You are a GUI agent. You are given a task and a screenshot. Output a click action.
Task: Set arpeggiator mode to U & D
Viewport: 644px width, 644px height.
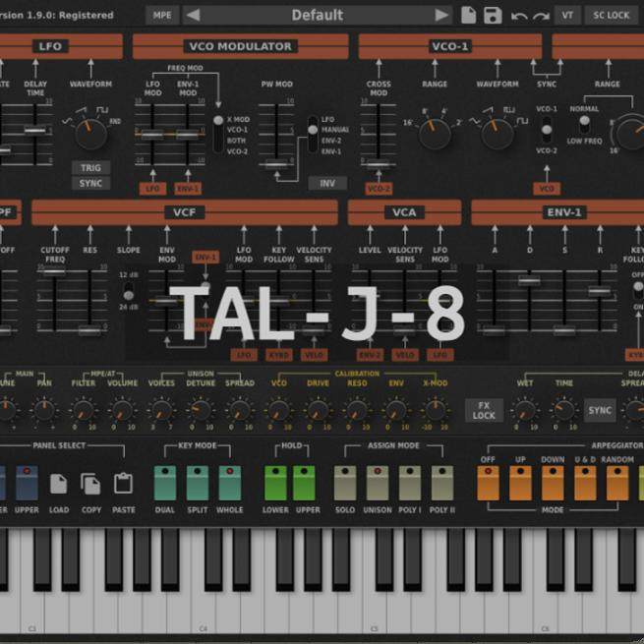click(x=585, y=483)
